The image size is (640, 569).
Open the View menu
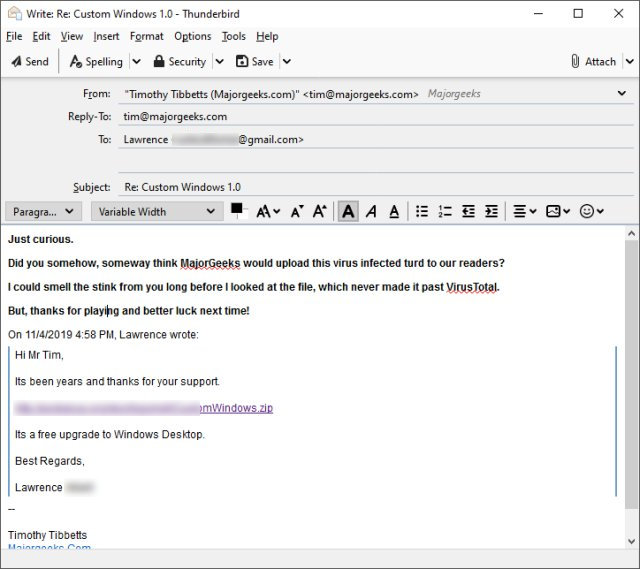[x=72, y=36]
